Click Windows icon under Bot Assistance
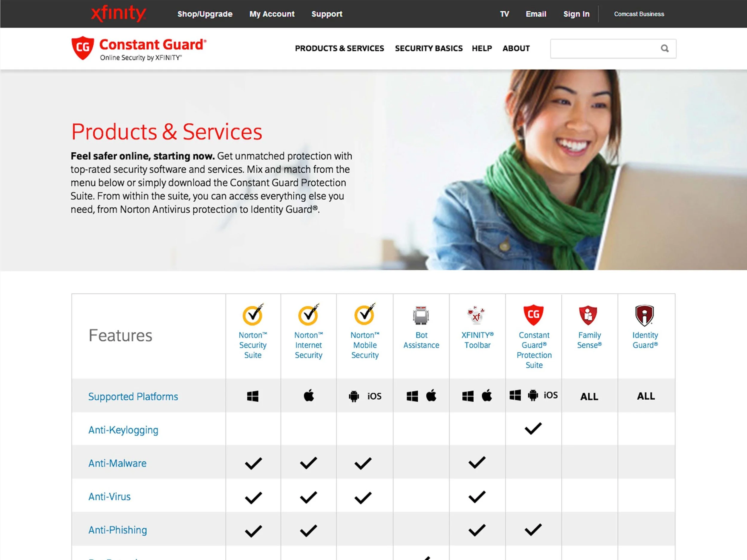The height and width of the screenshot is (560, 747). [x=412, y=396]
